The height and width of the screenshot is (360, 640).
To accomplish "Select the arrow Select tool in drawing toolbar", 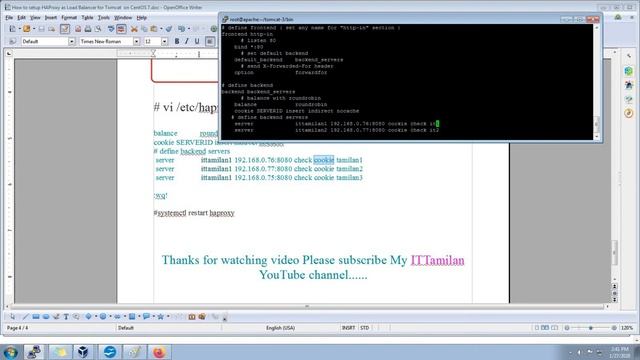I will click(x=12, y=316).
